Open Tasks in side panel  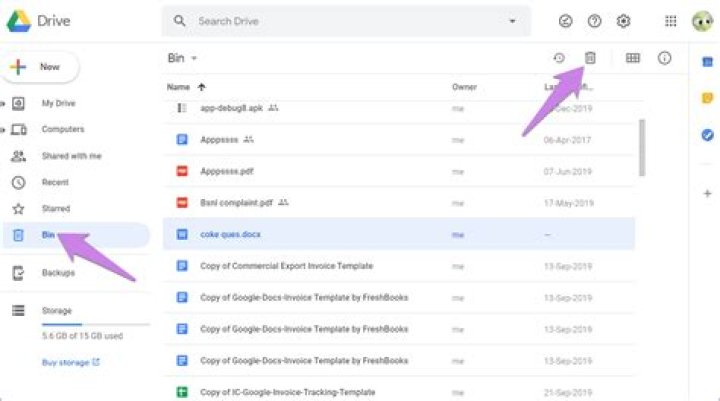click(707, 134)
